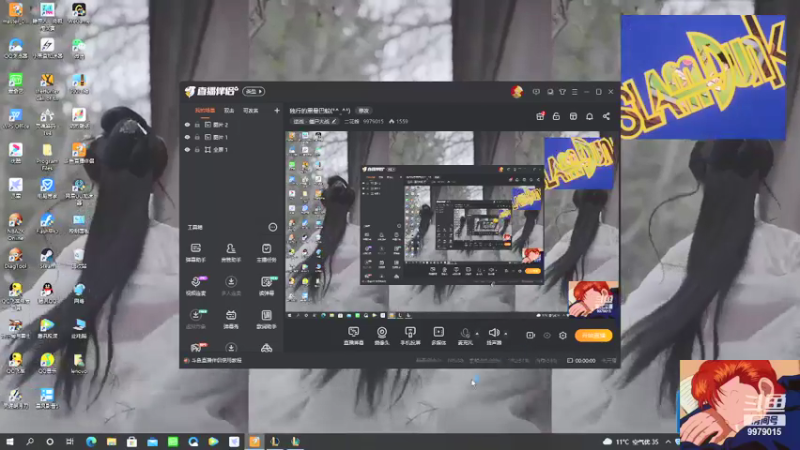Add a webcam source (摄像头)
The image size is (800, 450).
point(382,336)
